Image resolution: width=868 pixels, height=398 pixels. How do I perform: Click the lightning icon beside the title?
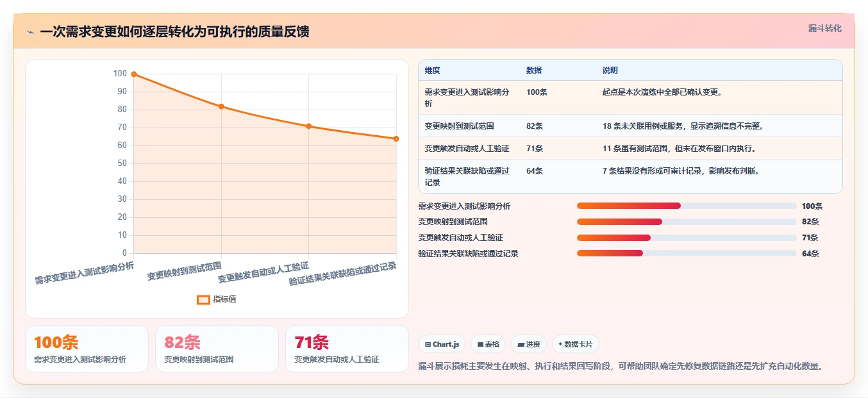coord(30,31)
